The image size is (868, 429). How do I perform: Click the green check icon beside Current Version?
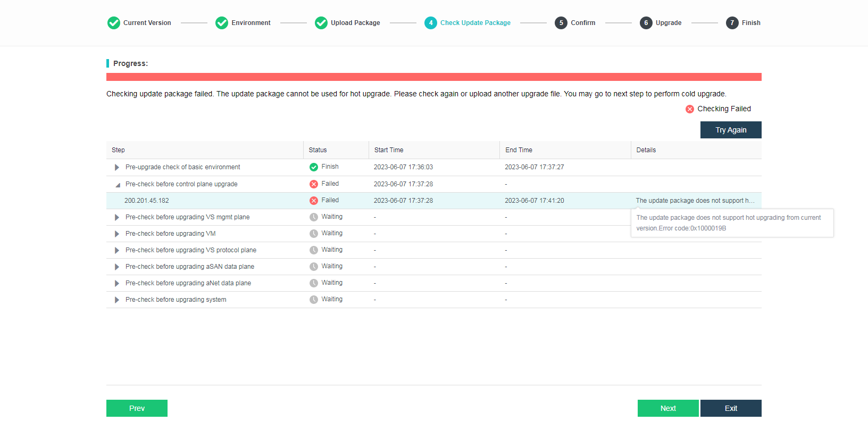click(114, 23)
